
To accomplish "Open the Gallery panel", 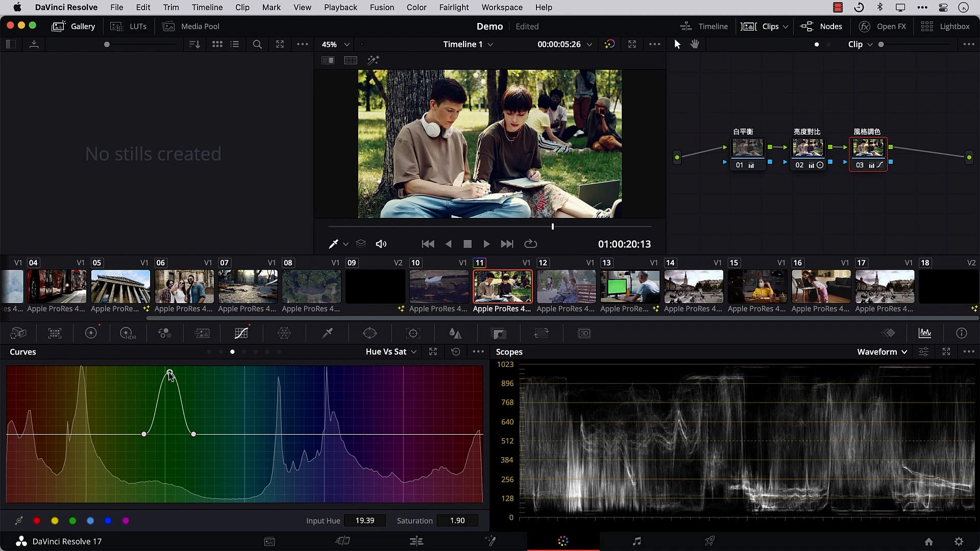I will tap(73, 26).
